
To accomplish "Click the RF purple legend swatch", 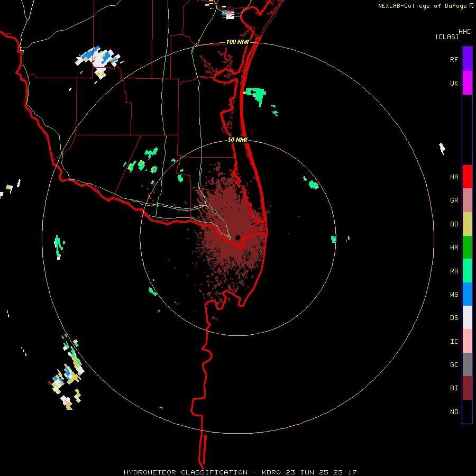I will coord(467,59).
